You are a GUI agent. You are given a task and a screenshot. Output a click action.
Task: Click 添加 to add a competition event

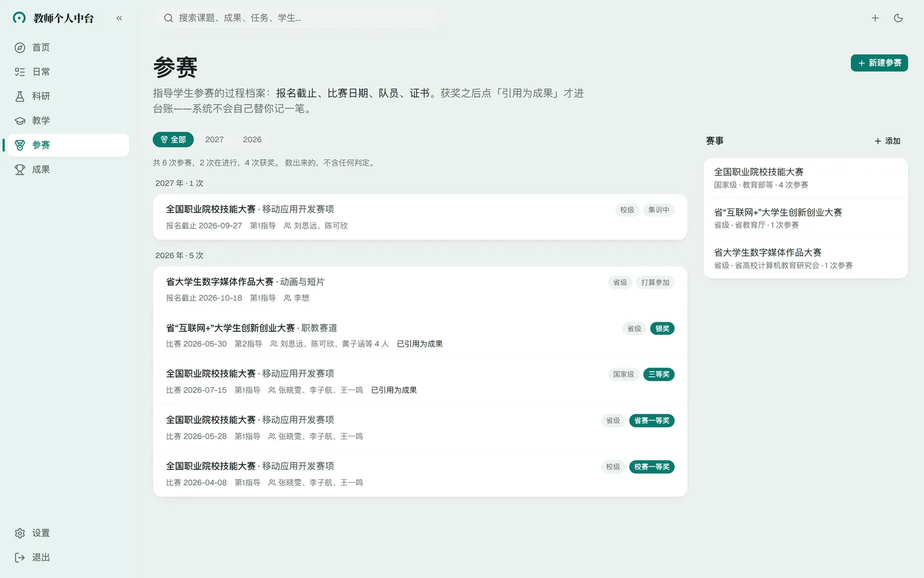(x=888, y=141)
